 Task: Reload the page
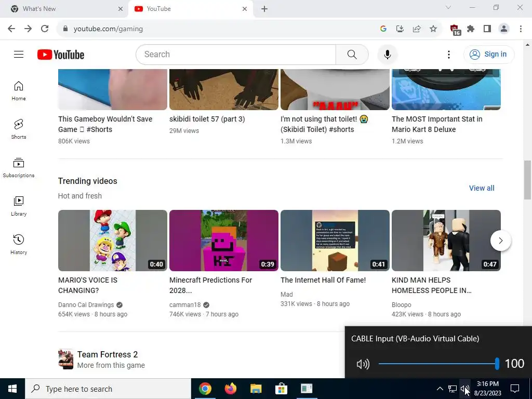click(x=45, y=29)
